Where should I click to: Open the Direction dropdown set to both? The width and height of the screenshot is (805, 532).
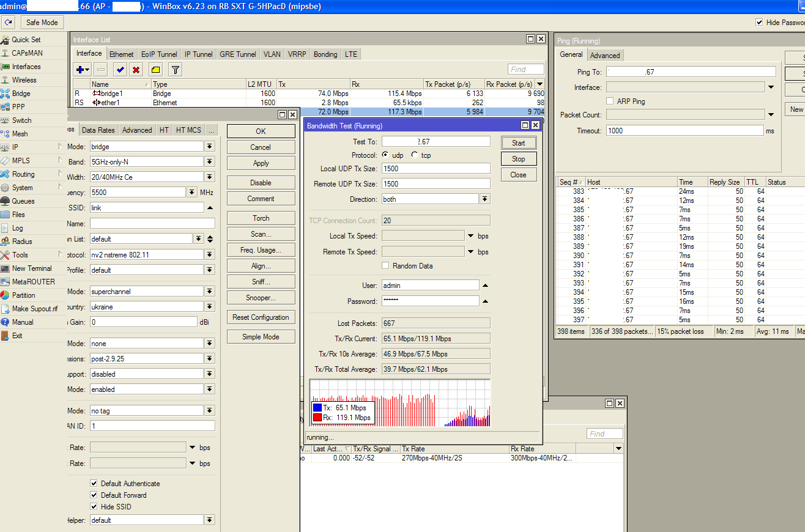tap(485, 199)
